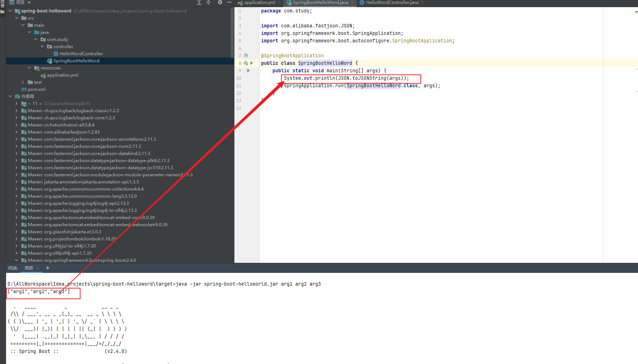Click the 外部库 library icon
Screen dimensions: 638x364
tap(17, 97)
